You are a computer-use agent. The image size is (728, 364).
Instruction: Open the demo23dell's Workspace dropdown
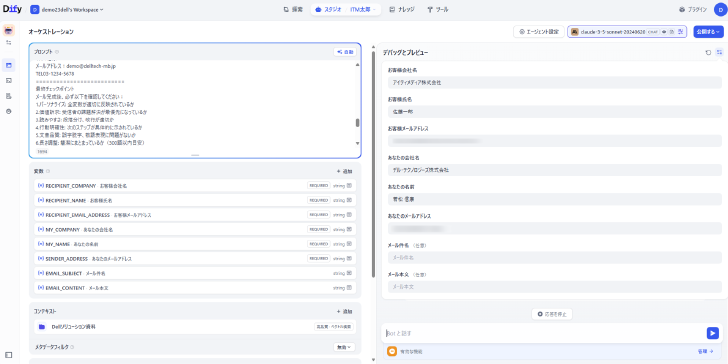[x=67, y=10]
